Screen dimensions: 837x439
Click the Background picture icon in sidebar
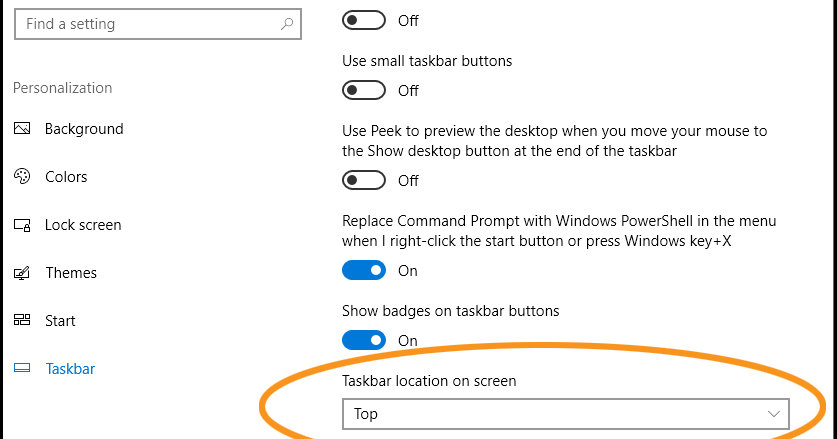(x=22, y=129)
